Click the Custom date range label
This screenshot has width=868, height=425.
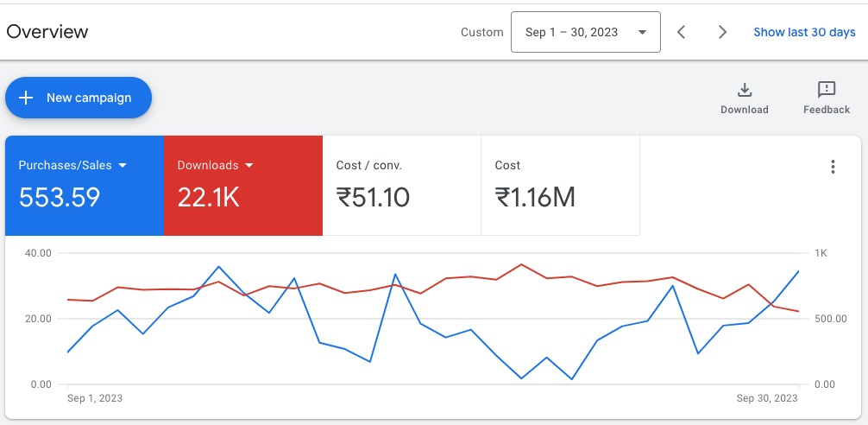click(x=481, y=32)
